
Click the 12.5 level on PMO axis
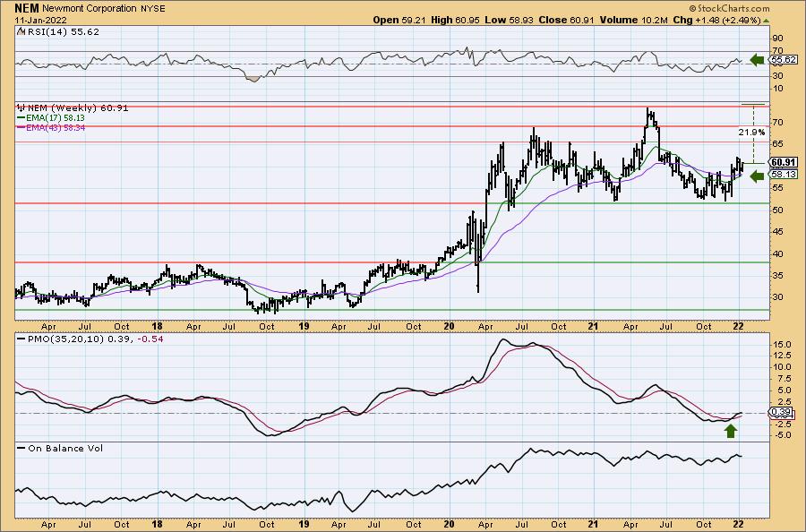781,356
